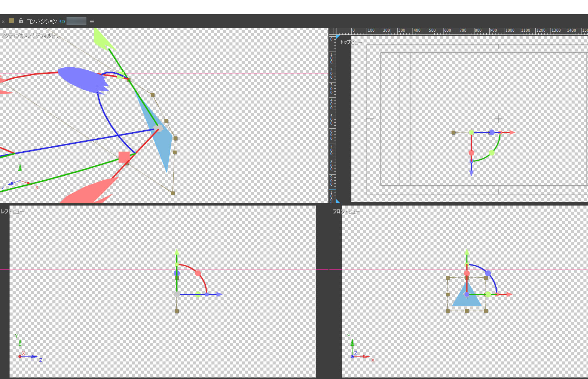Image resolution: width=588 pixels, height=379 pixels.
Task: Click the blue rotation arc dot in Front view
Action: tap(488, 273)
